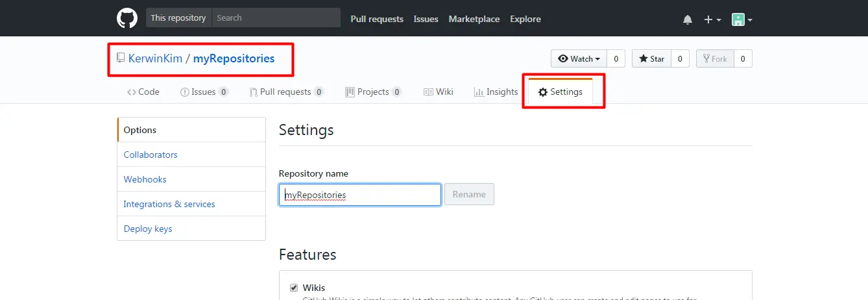The height and width of the screenshot is (300, 868).
Task: Click the top Search input field
Action: (x=276, y=18)
